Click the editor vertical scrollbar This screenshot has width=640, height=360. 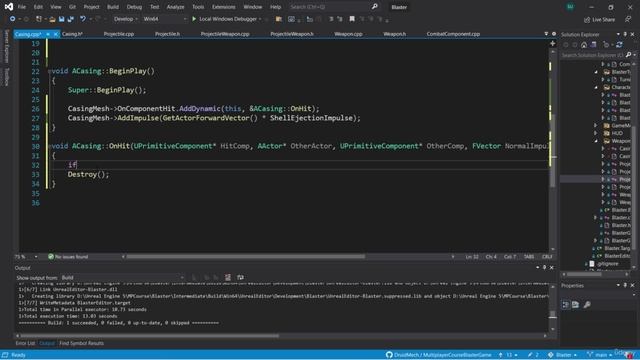pyautogui.click(x=553, y=150)
